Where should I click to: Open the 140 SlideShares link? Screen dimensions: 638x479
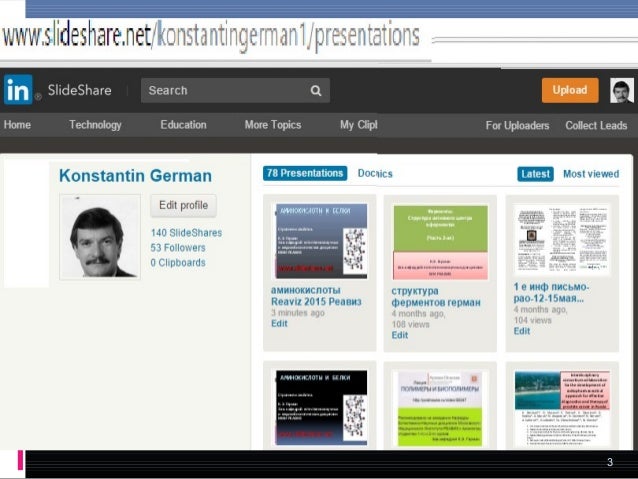186,232
